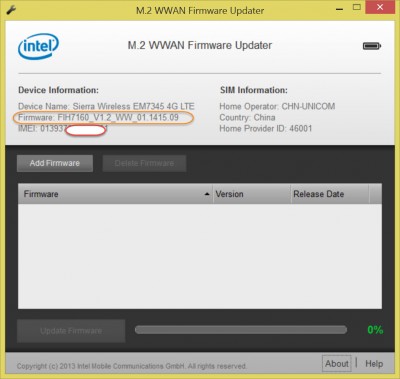Screen dimensions: 400x379
Task: Click the Country China text
Action: pos(247,117)
